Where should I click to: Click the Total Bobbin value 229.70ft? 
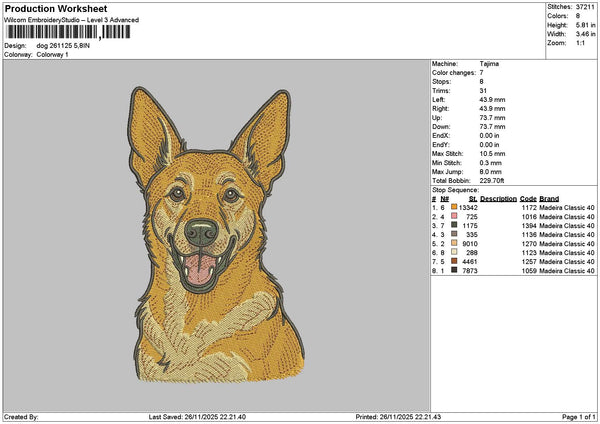(x=492, y=181)
